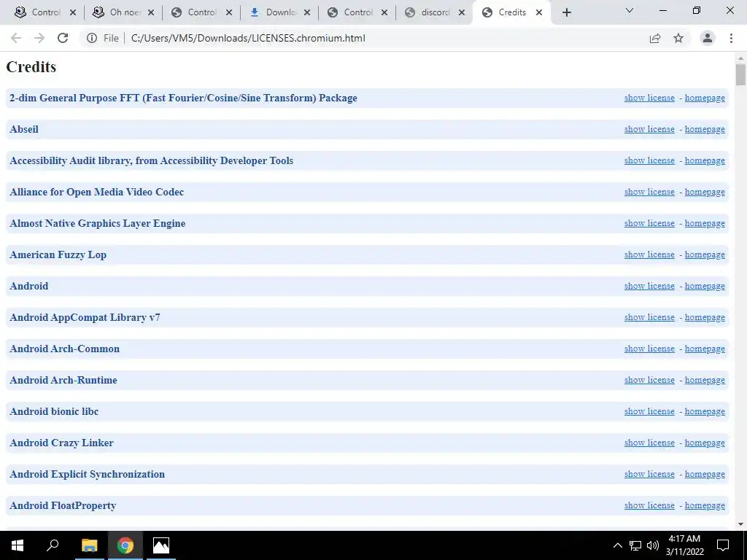Open the network status tray icon
Image resolution: width=747 pixels, height=560 pixels.
635,545
